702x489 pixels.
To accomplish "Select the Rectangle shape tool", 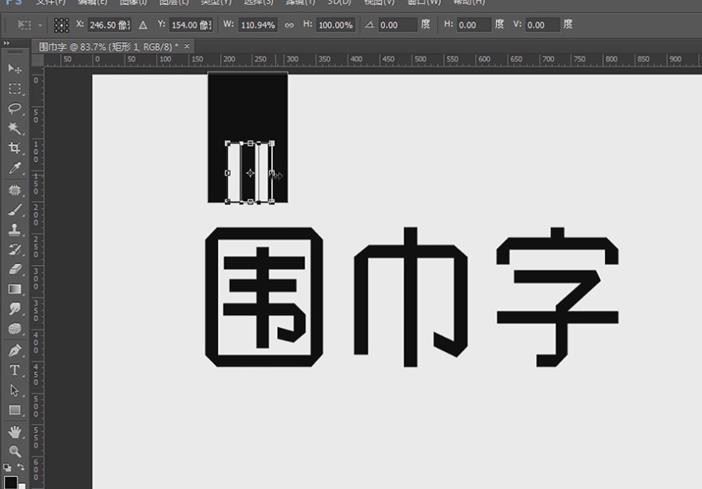I will (14, 410).
